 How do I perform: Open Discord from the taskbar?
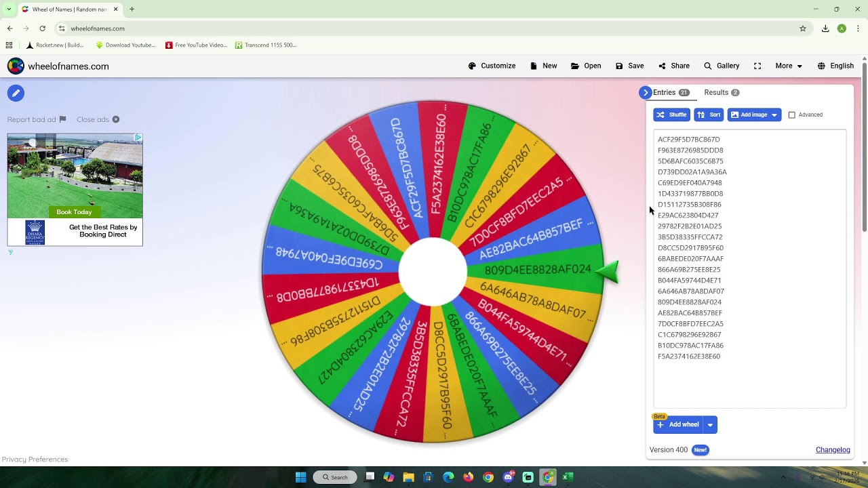point(509,477)
